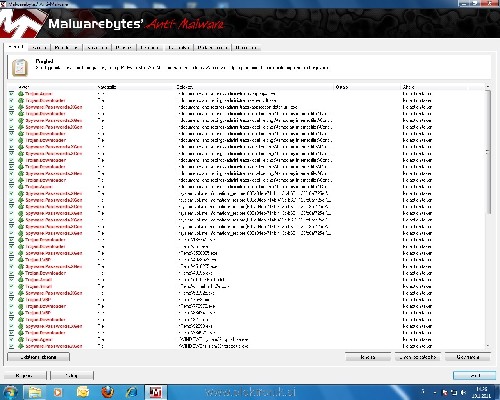Toggle the checkbox of the second row, Trojan.Downloader
The image size is (500, 400).
(11, 100)
